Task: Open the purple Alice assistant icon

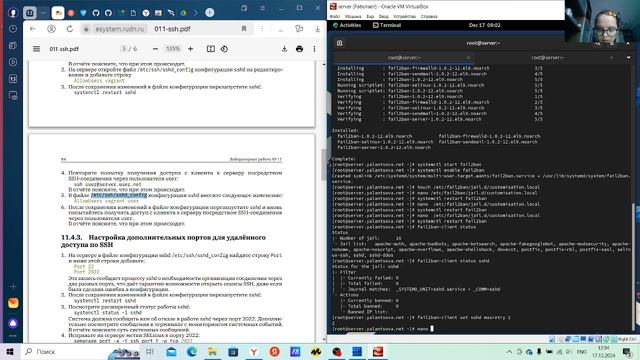Action: [x=13, y=323]
